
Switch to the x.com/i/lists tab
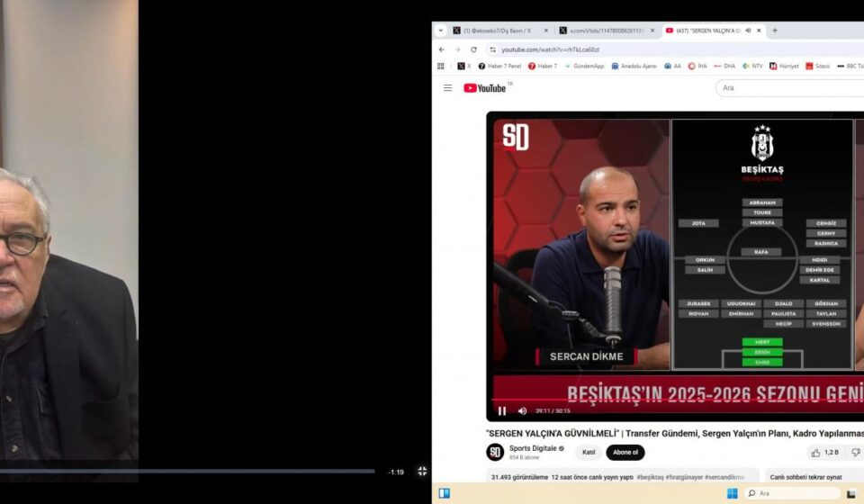[x=607, y=31]
